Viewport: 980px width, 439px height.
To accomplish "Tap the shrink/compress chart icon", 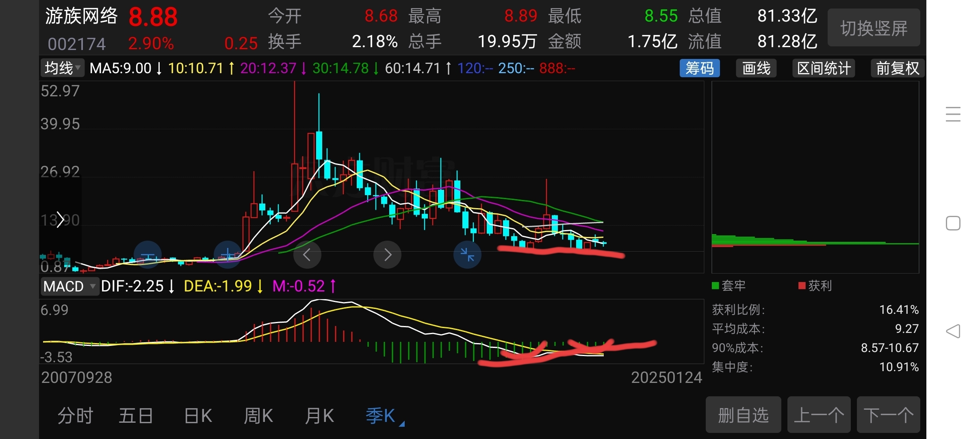I will [x=467, y=254].
